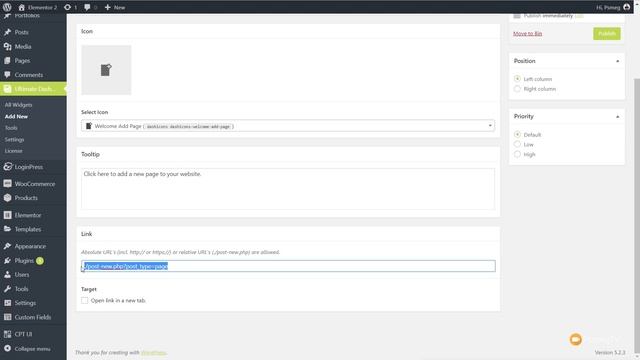This screenshot has width=640, height=360.
Task: Click the Products icon in sidebar
Action: point(7,198)
